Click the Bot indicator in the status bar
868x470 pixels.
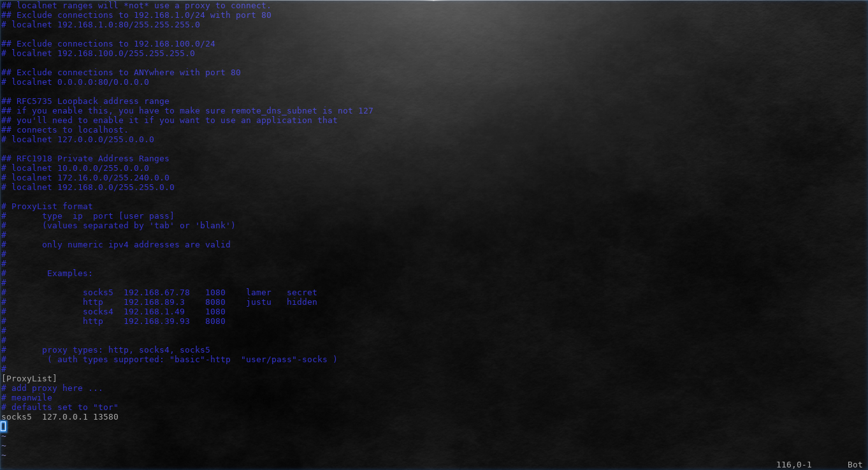coord(854,464)
